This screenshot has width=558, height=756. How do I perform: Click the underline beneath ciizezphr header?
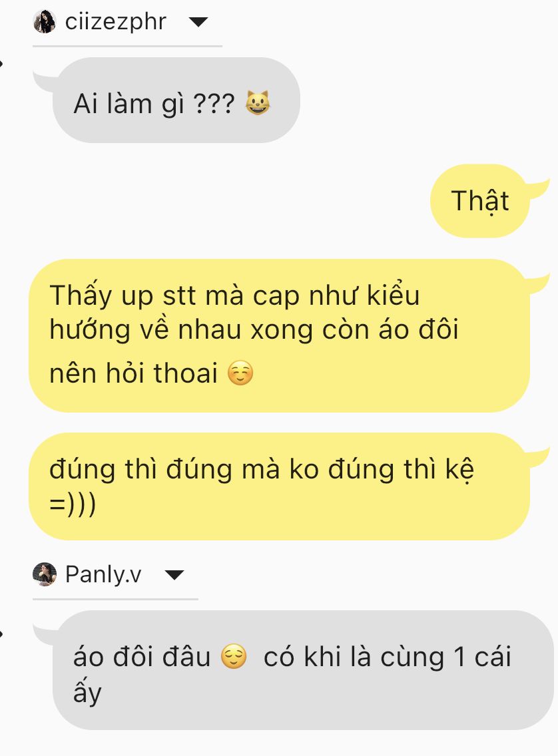[x=127, y=47]
